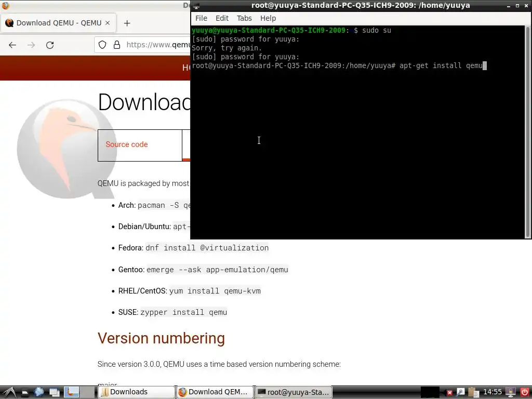
Task: Open the file manager launcher in taskbar
Action: click(25, 393)
